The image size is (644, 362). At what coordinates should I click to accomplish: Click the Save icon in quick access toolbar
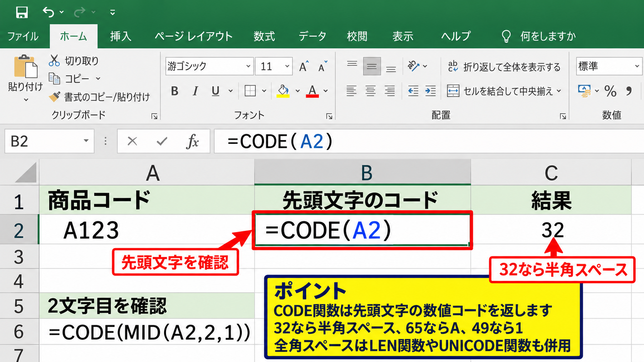point(22,12)
